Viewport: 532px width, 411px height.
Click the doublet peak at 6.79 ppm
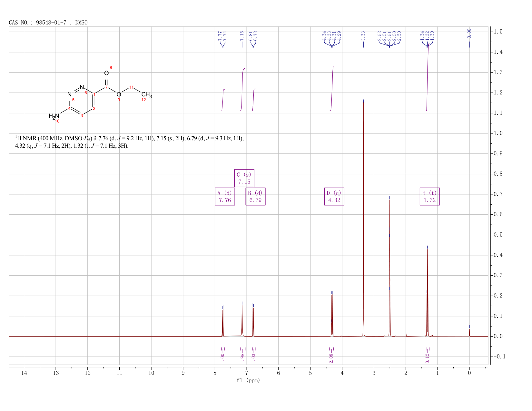(253, 322)
